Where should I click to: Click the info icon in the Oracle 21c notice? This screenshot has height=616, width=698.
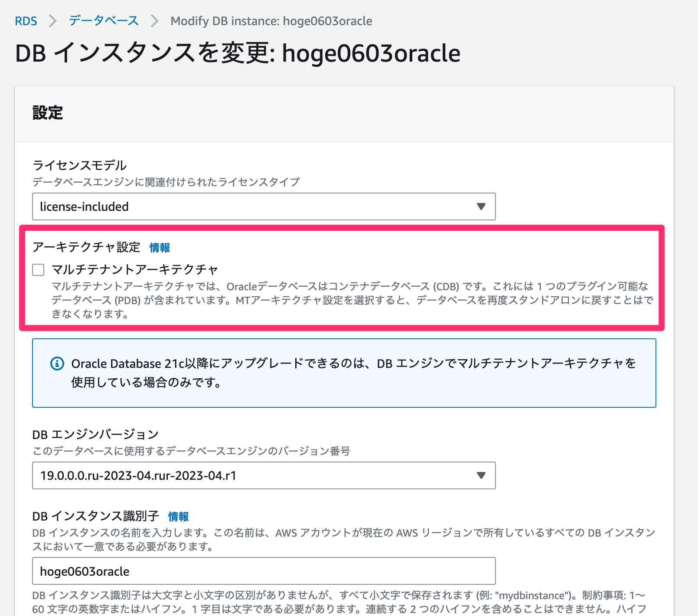(57, 364)
